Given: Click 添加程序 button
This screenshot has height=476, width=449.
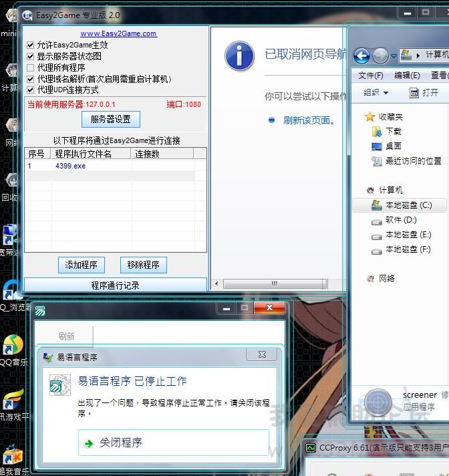Looking at the screenshot, I should pos(82,265).
